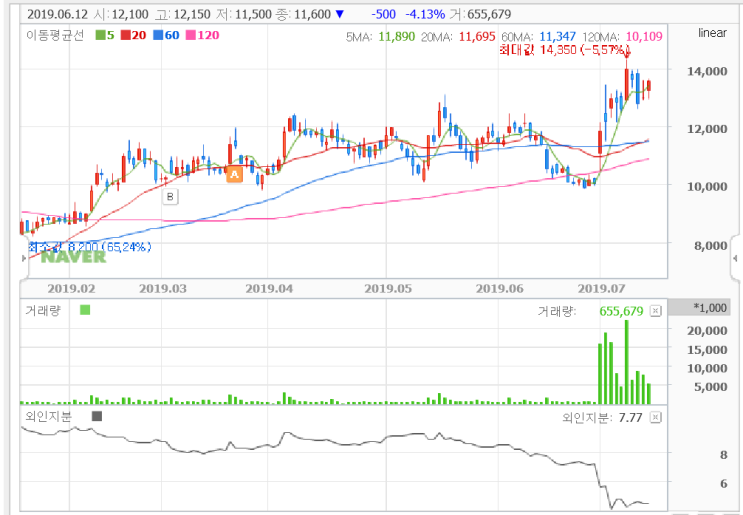Click the B event marker on chart
This screenshot has height=515, width=743.
pyautogui.click(x=171, y=197)
